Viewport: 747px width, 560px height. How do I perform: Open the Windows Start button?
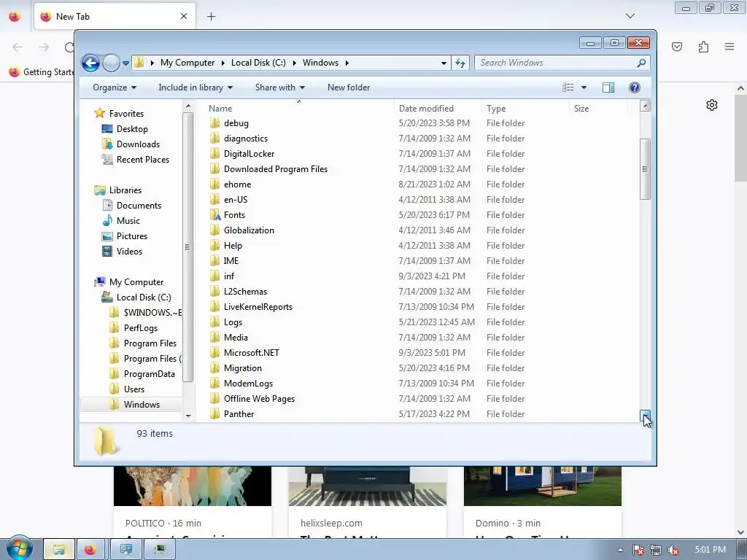[20, 548]
